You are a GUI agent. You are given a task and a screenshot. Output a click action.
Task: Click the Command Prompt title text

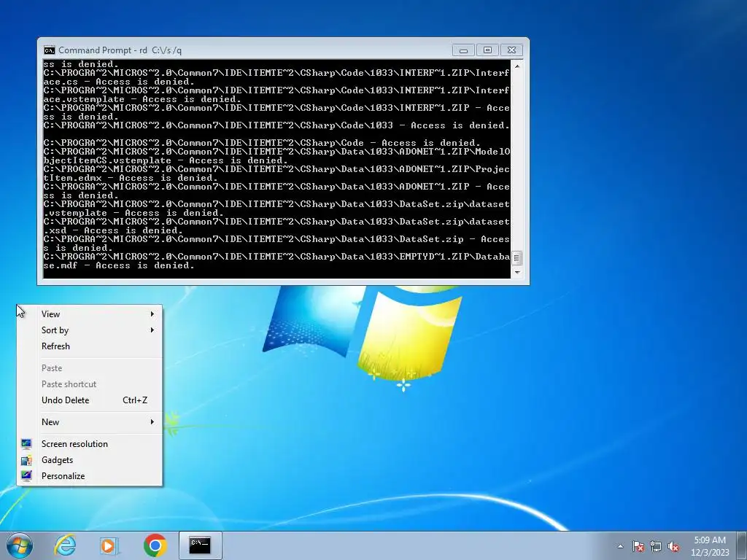coord(120,50)
